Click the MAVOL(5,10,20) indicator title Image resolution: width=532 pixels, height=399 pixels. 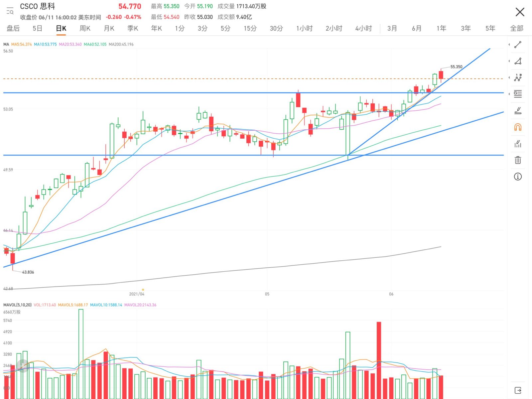tap(17, 305)
